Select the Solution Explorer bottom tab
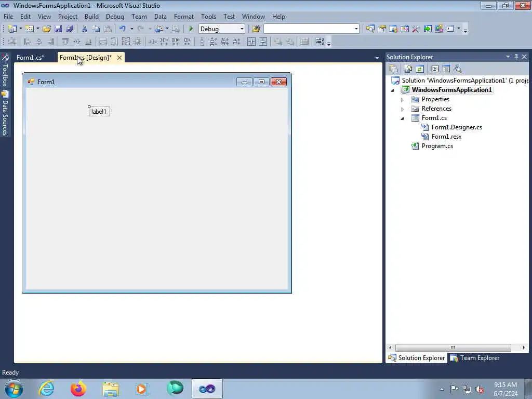The width and height of the screenshot is (532, 399). pos(417,358)
